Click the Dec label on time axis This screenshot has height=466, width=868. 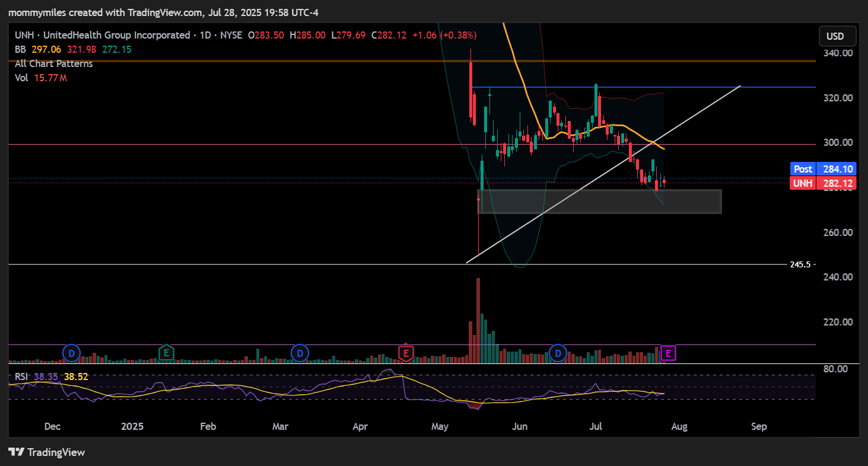click(x=53, y=426)
